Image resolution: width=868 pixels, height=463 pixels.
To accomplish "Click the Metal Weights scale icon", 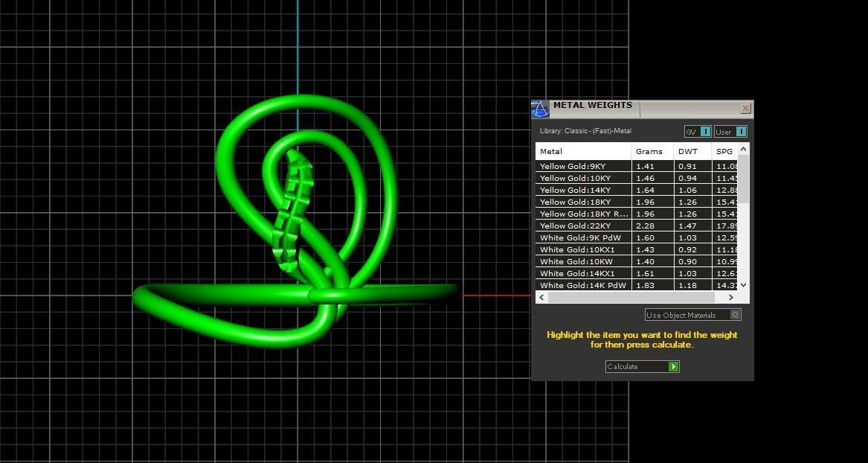I will (x=540, y=109).
